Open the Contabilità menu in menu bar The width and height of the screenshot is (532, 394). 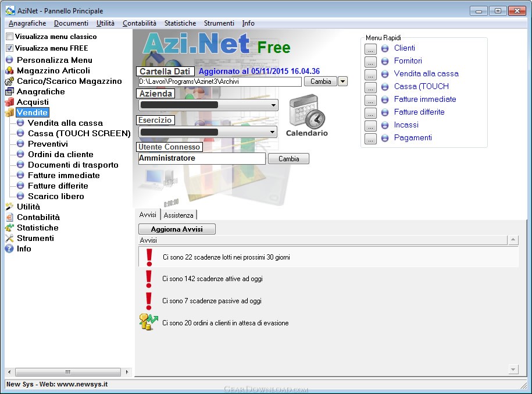pyautogui.click(x=140, y=23)
